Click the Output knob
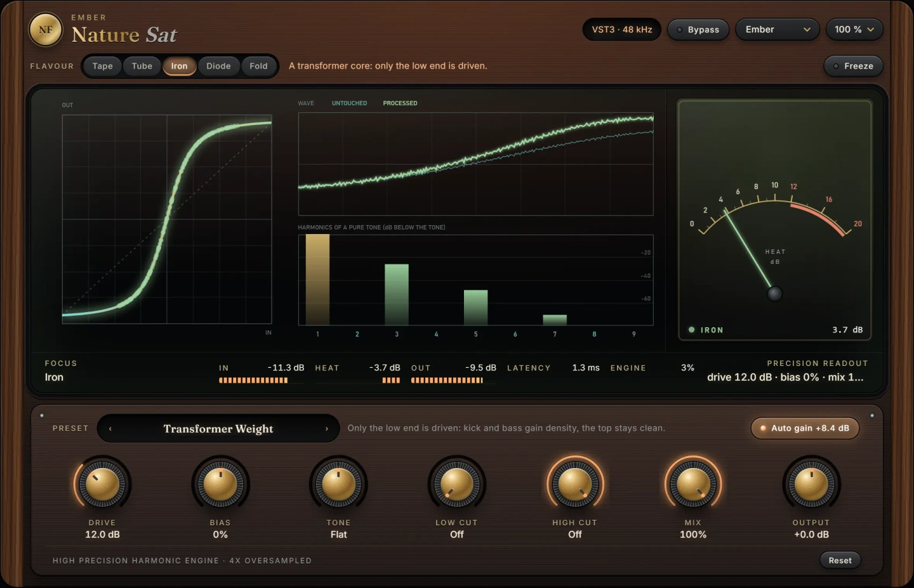Screen dimensions: 914x588 (x=811, y=485)
